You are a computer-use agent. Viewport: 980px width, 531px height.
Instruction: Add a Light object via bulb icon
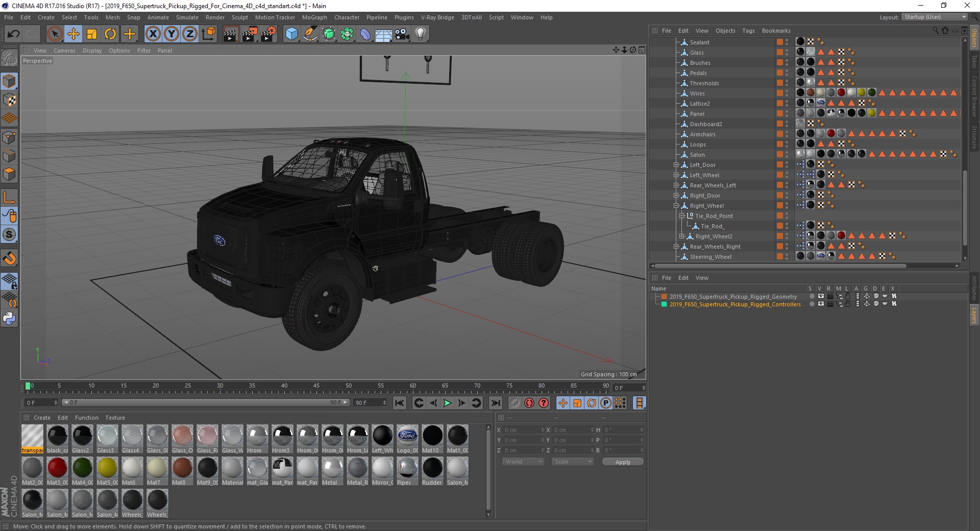420,34
